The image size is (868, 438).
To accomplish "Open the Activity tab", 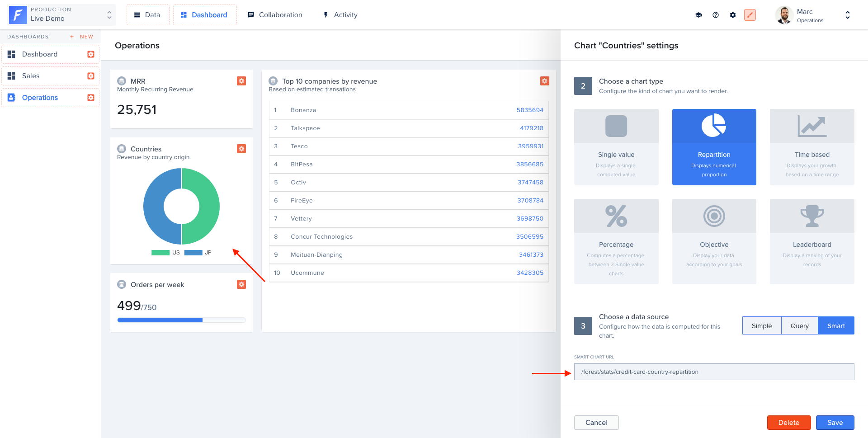I will point(340,15).
